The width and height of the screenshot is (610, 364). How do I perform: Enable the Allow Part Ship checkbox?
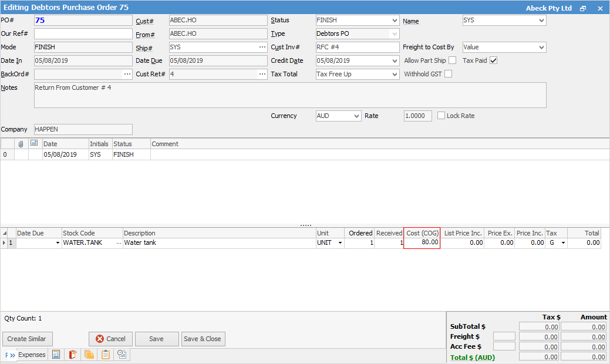[453, 60]
